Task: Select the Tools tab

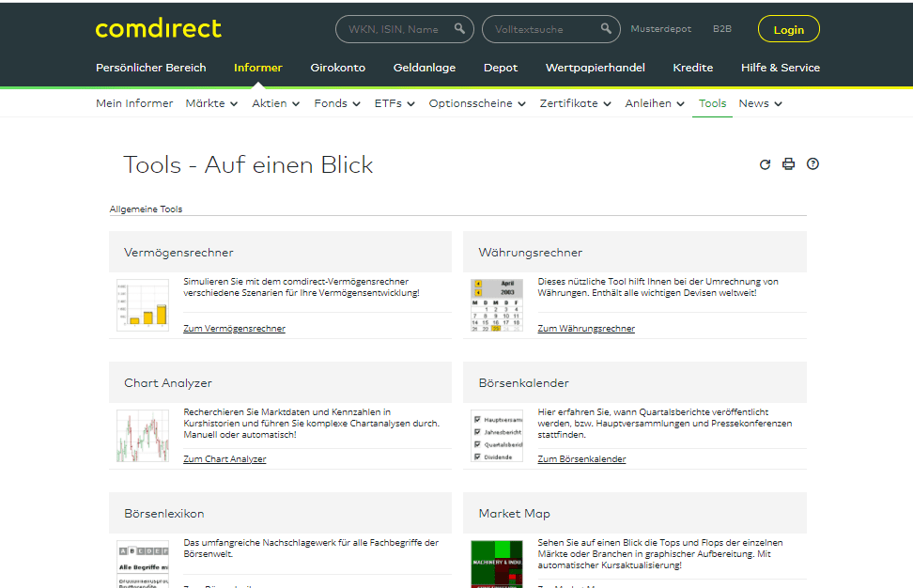Action: click(x=712, y=103)
